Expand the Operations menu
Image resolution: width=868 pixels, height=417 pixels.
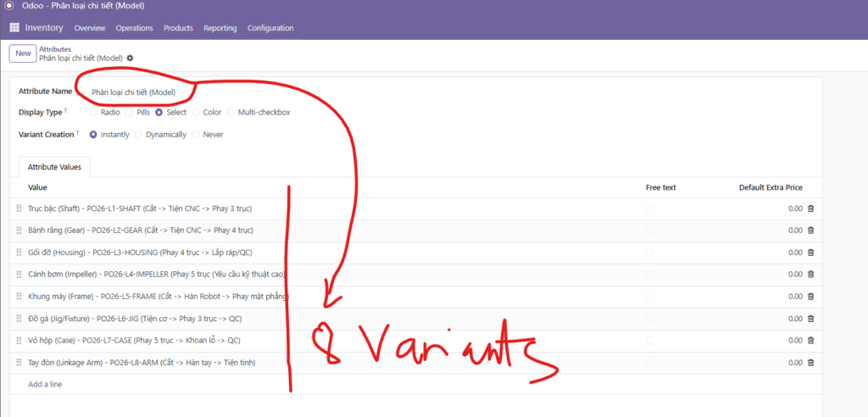tap(134, 28)
